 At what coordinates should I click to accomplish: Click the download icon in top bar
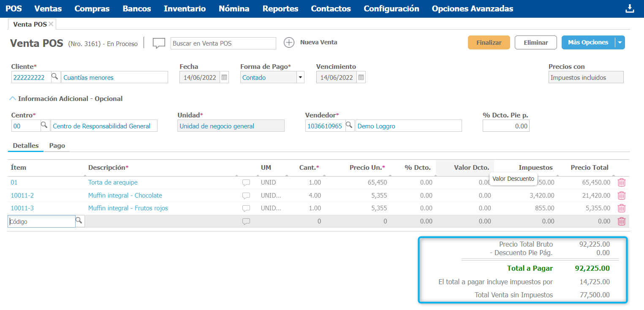point(630,9)
